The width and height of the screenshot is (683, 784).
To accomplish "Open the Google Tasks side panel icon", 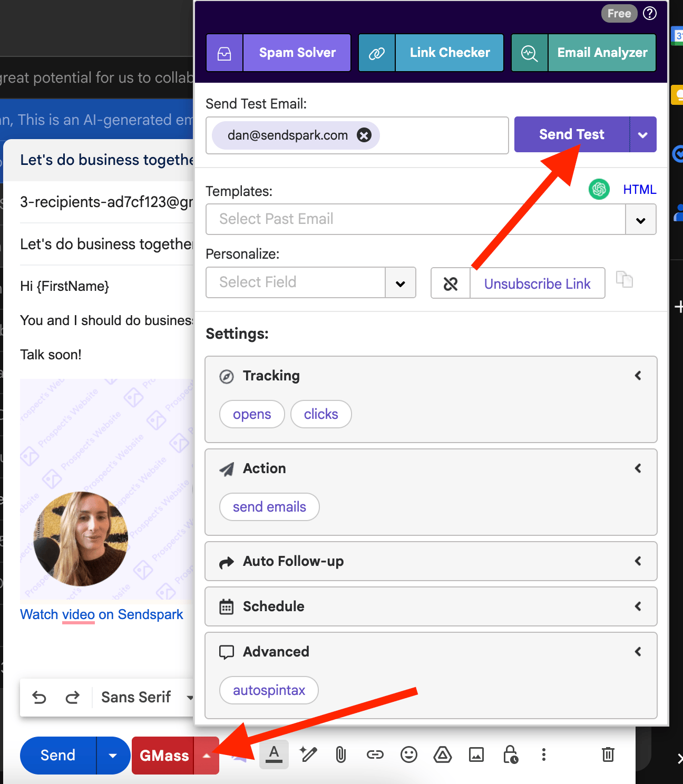I will pos(678,154).
